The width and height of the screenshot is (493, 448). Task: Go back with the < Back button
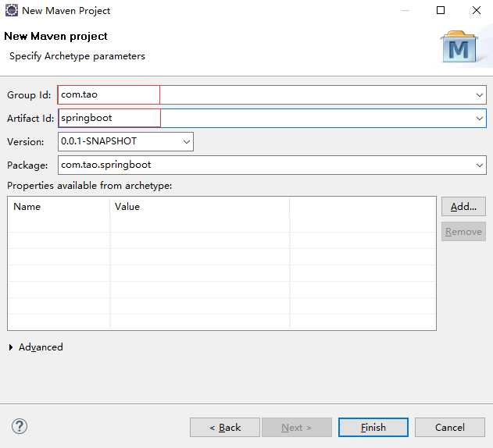point(225,427)
